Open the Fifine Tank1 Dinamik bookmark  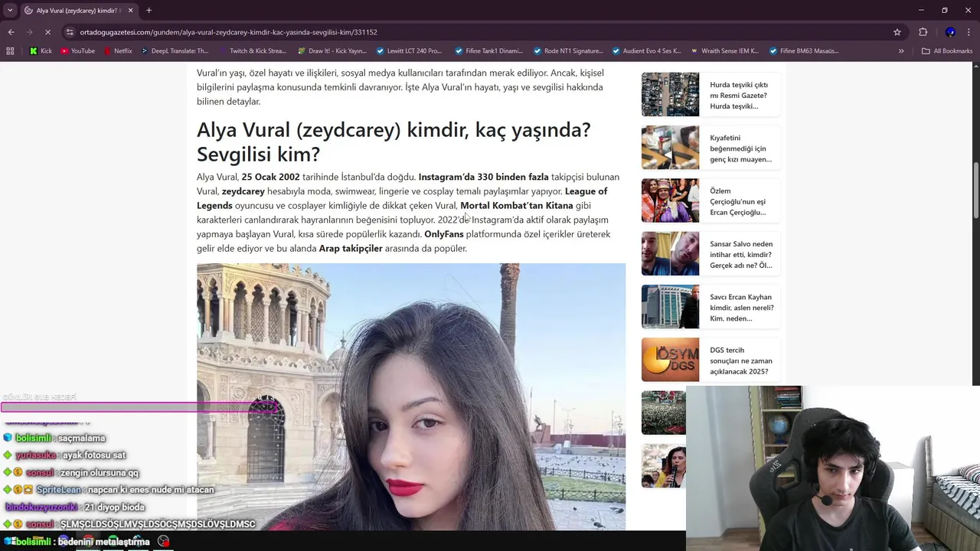tap(488, 51)
